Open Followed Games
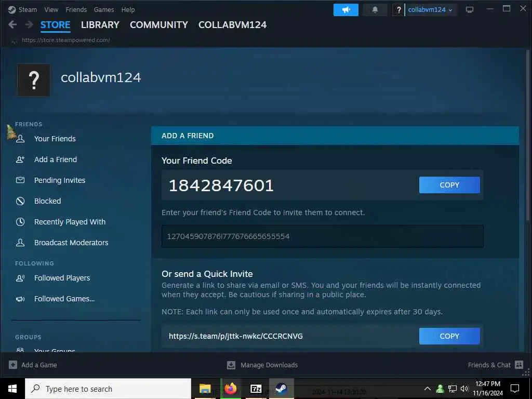Viewport: 532px width, 399px height. coord(64,299)
